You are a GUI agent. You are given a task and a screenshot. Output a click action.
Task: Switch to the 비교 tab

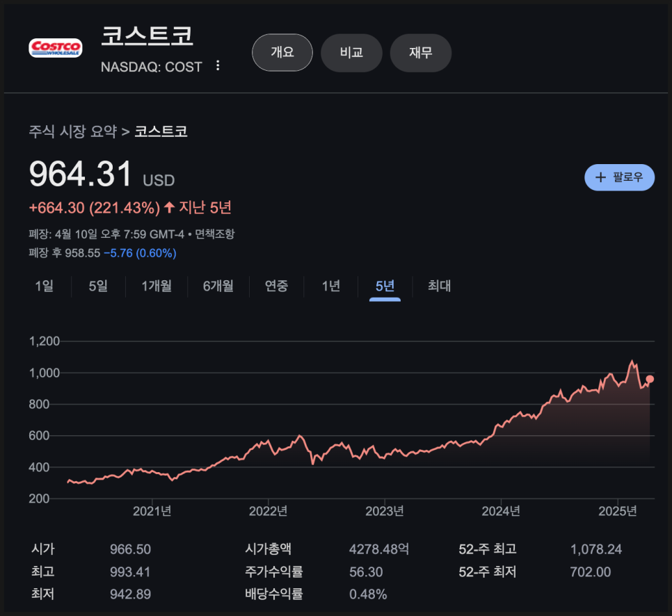[x=351, y=52]
